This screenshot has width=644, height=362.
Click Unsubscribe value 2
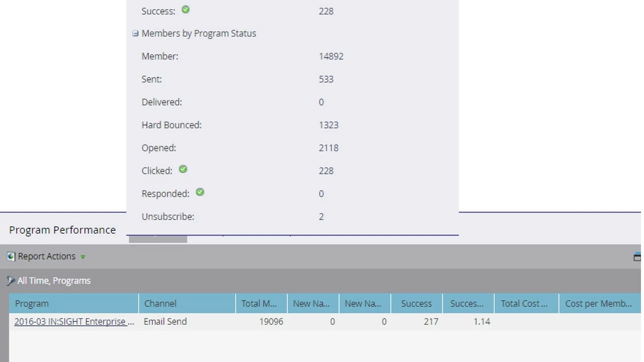click(x=321, y=217)
